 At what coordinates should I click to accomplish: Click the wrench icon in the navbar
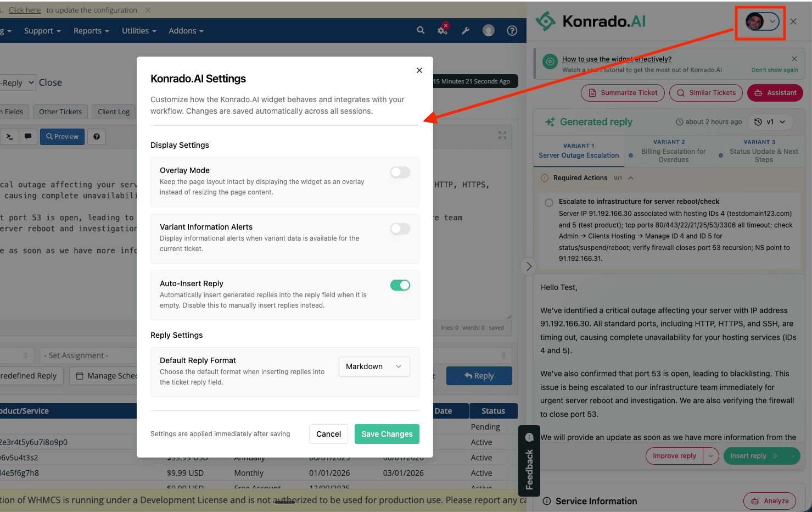pos(466,31)
